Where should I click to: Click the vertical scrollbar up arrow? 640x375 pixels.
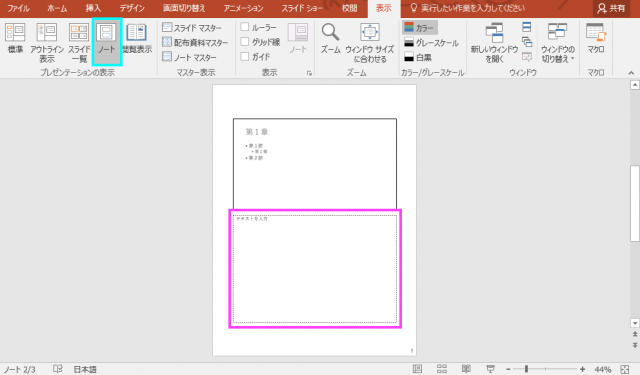(635, 85)
